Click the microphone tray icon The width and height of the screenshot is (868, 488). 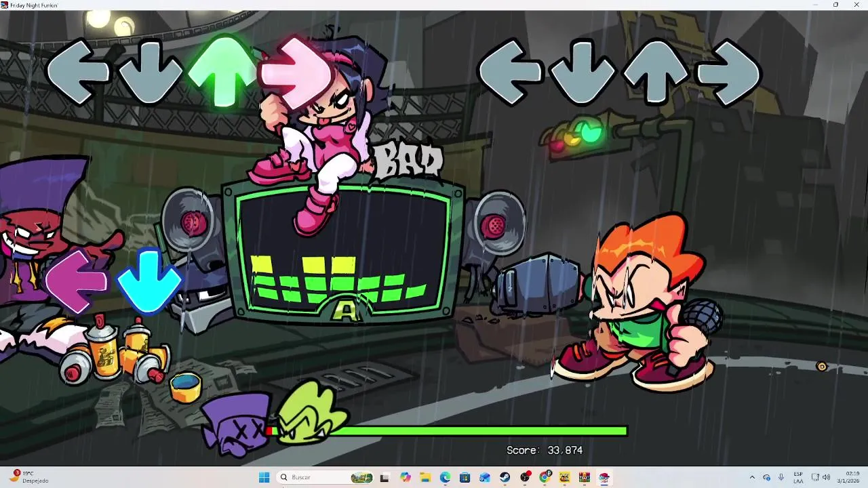click(781, 477)
